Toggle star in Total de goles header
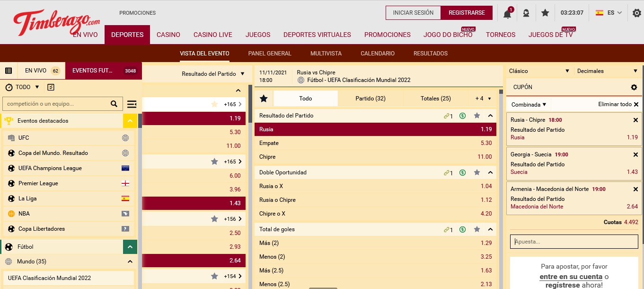The width and height of the screenshot is (644, 289). pyautogui.click(x=477, y=229)
